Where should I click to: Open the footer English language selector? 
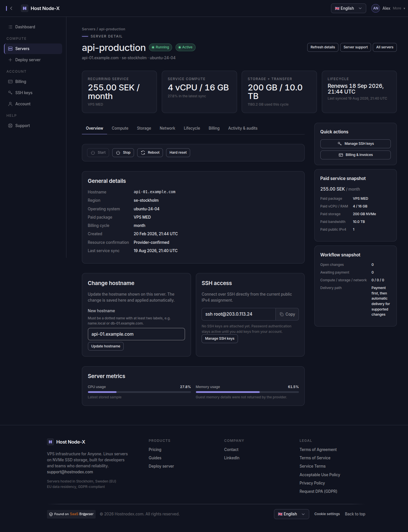coord(291,514)
